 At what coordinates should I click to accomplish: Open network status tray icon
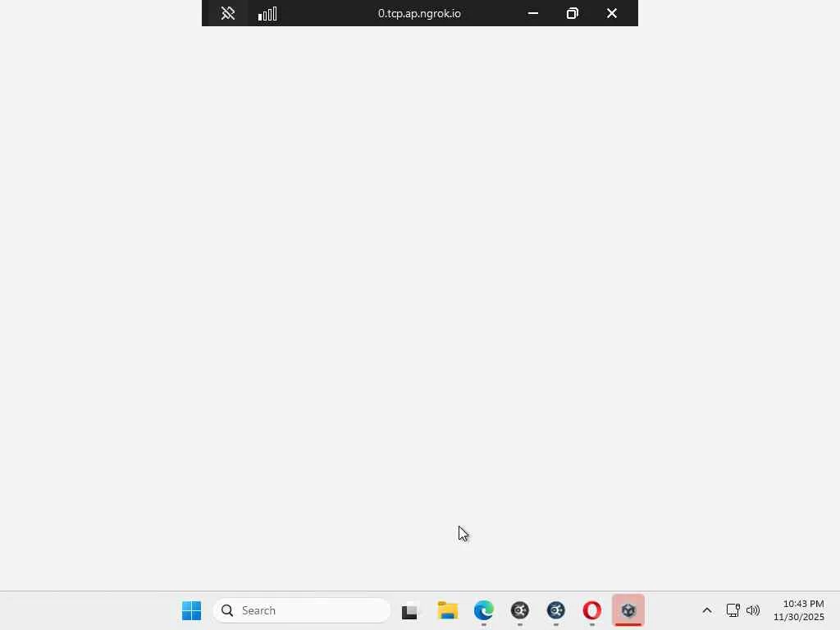[733, 610]
